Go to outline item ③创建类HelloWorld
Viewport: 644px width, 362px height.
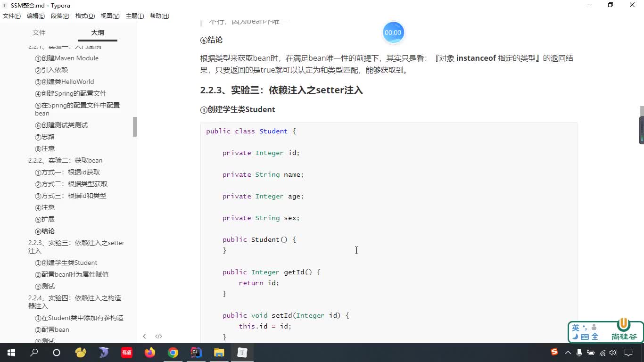tap(64, 82)
